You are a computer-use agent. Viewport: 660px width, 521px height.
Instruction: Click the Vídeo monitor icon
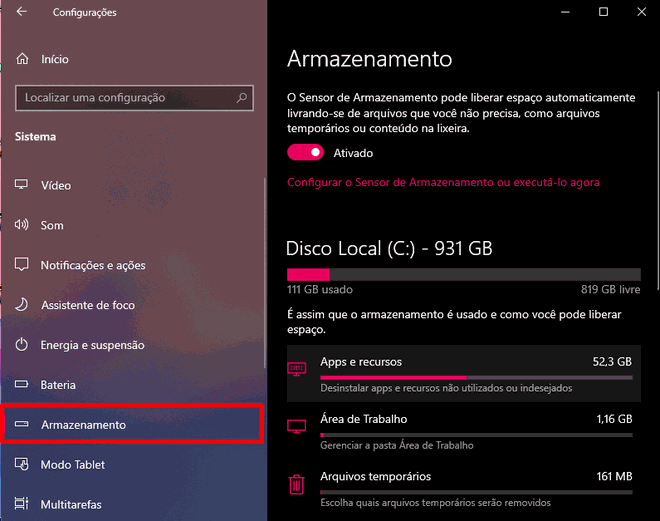21,184
